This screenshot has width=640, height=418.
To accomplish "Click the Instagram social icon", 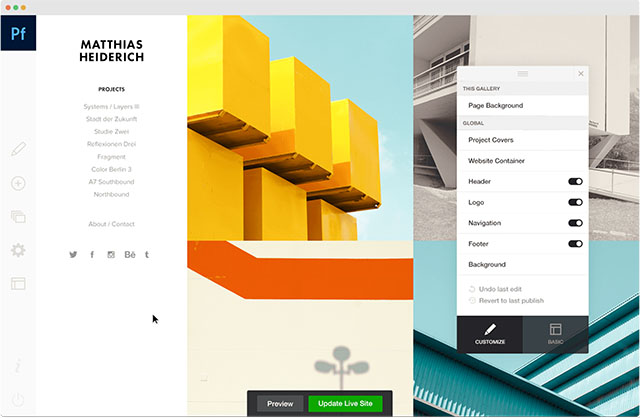I will (111, 255).
